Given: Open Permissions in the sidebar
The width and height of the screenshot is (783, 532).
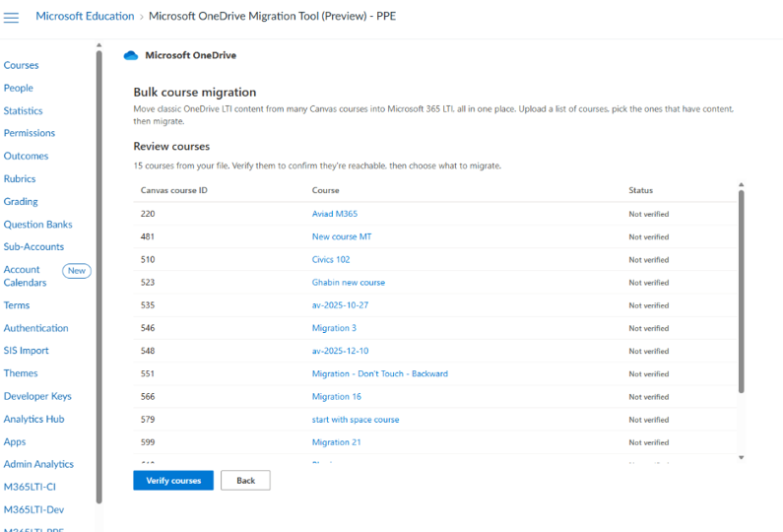Looking at the screenshot, I should point(29,133).
